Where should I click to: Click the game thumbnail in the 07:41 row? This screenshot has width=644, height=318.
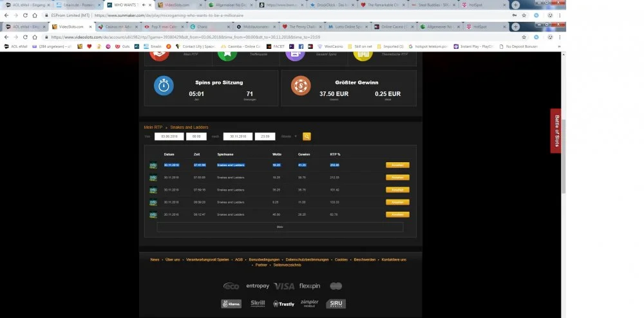click(153, 165)
